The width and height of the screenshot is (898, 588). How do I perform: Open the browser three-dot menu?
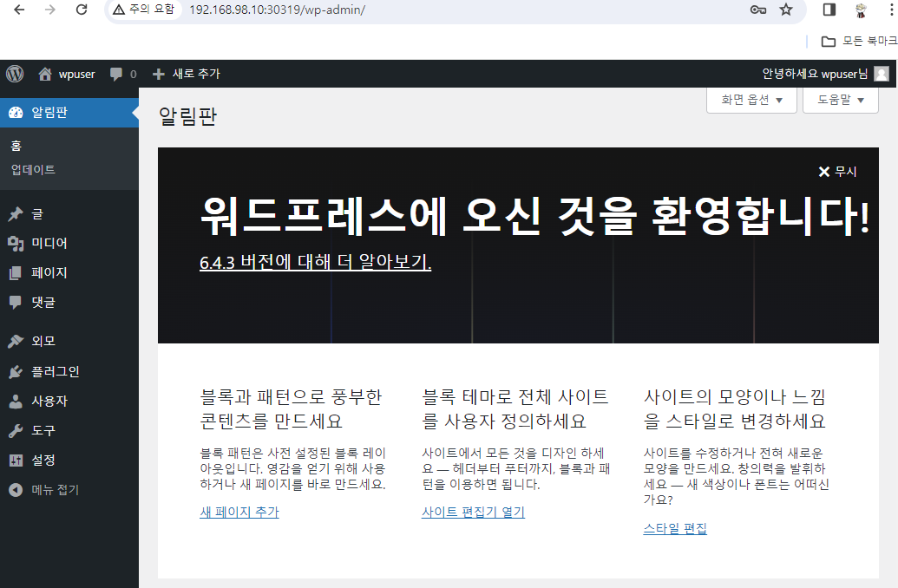click(891, 10)
